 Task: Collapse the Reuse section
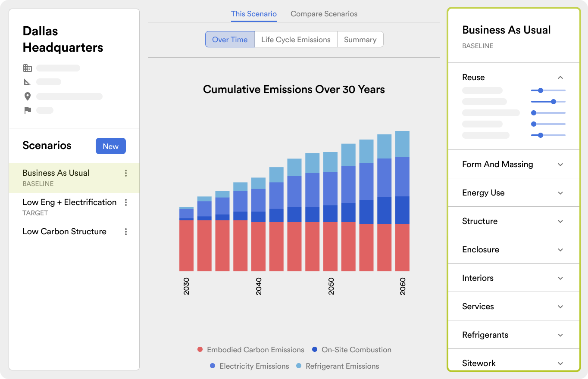tap(560, 78)
